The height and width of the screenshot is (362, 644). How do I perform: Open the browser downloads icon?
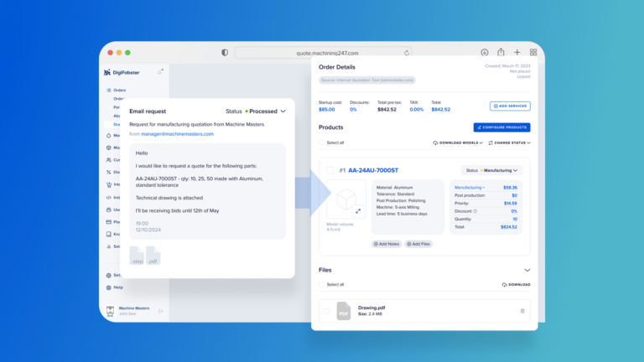click(485, 52)
